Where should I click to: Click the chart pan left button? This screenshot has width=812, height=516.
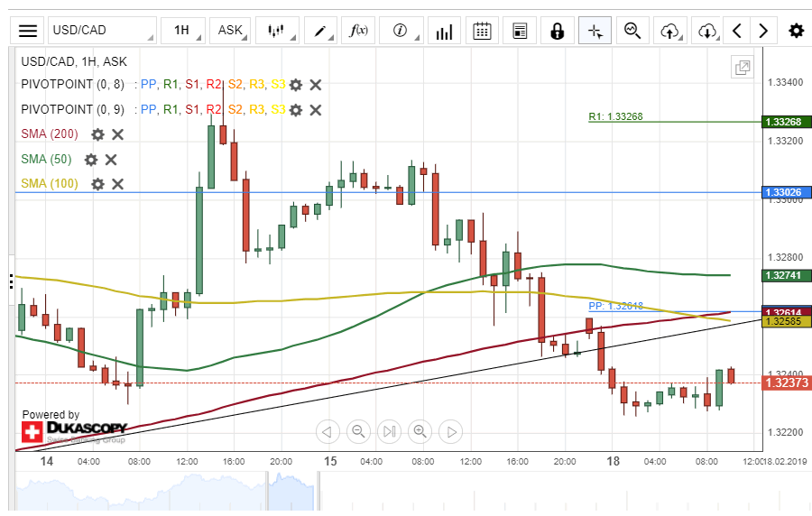[x=328, y=431]
